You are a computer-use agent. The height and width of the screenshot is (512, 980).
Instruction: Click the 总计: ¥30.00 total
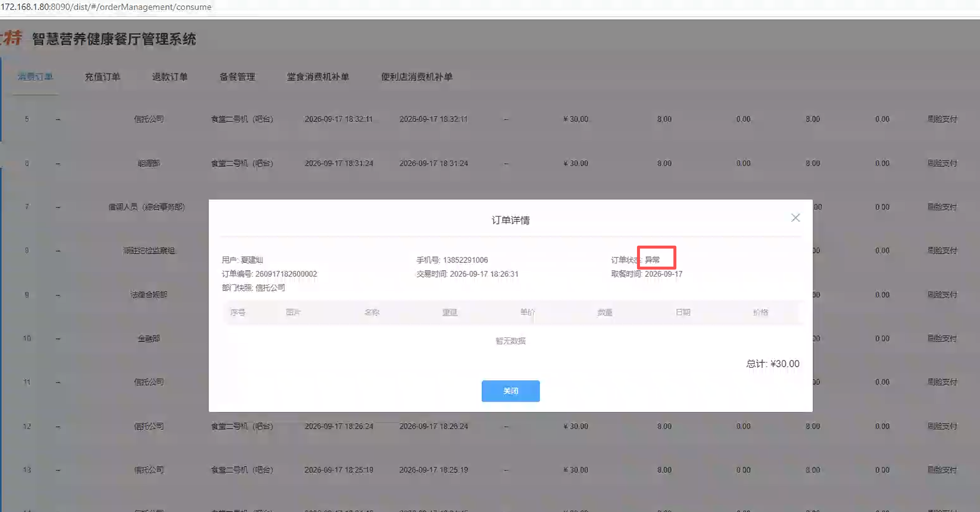tap(772, 364)
